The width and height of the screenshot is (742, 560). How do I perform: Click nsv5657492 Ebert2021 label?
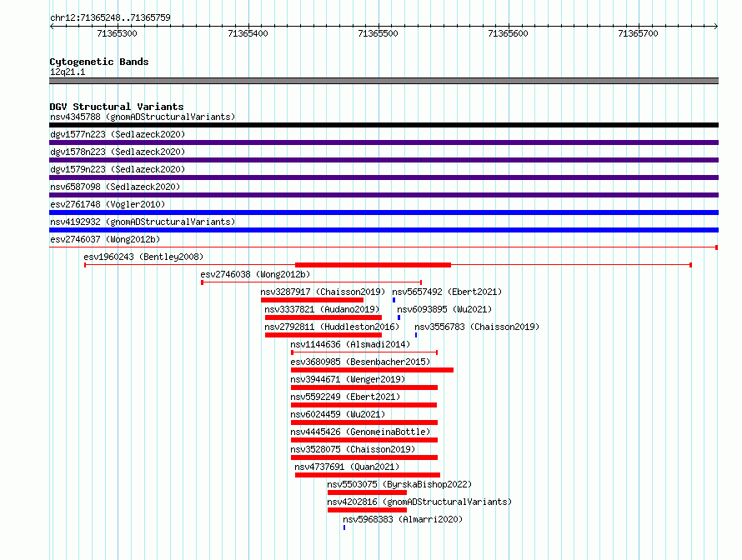pyautogui.click(x=447, y=292)
